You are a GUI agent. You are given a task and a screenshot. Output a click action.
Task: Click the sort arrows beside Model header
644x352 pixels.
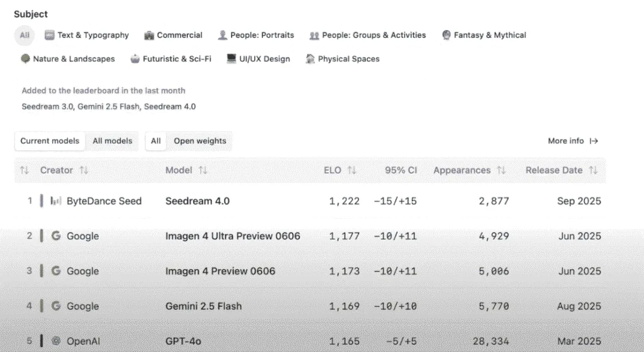tap(203, 170)
